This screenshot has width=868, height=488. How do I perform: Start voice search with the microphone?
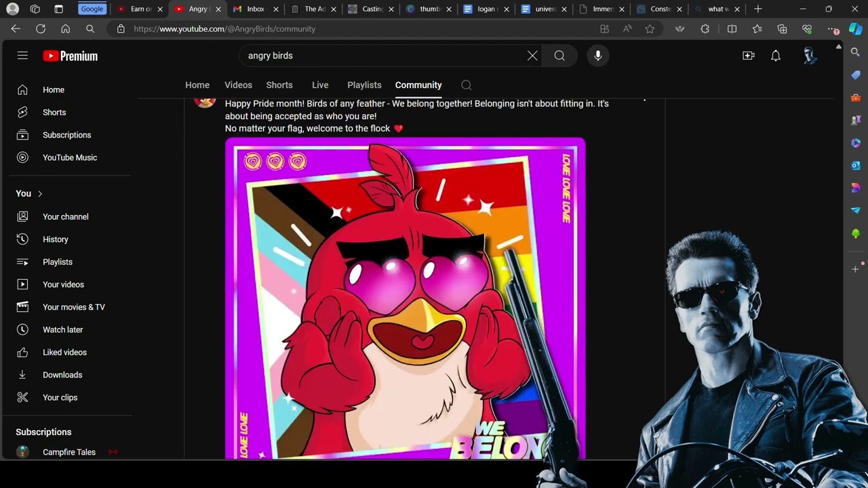click(x=598, y=56)
